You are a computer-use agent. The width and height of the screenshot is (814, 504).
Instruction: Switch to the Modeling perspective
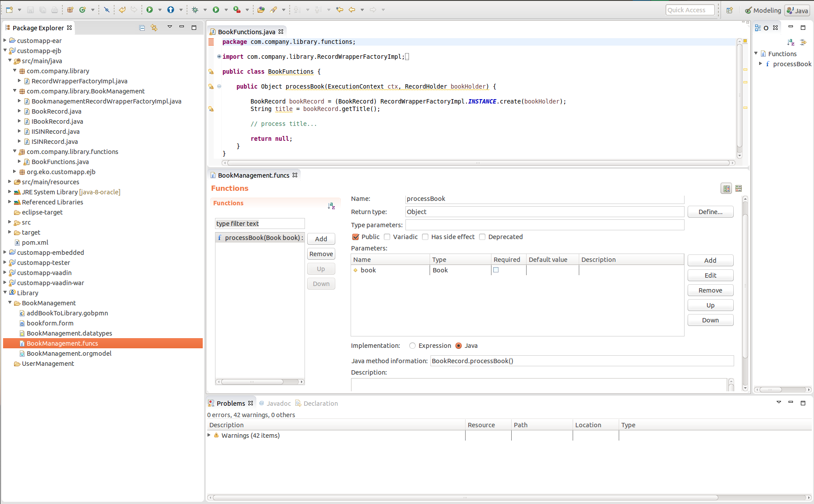tap(763, 10)
